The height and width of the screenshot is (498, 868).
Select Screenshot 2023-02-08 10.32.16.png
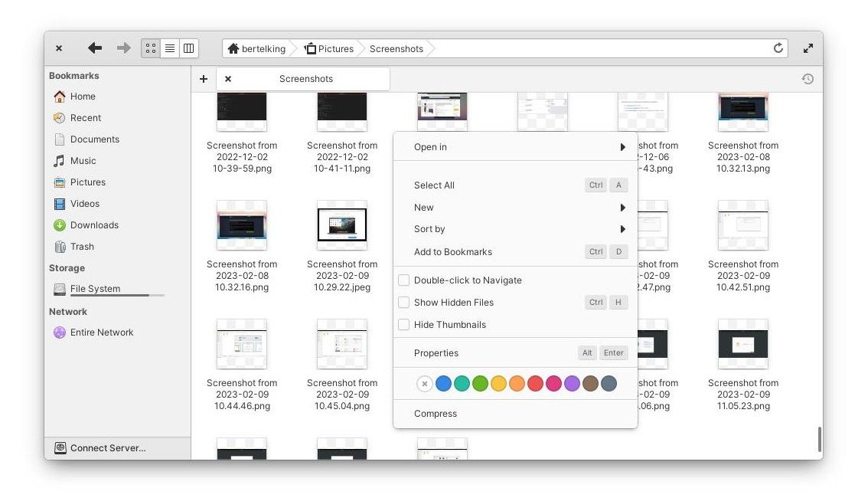tap(242, 247)
